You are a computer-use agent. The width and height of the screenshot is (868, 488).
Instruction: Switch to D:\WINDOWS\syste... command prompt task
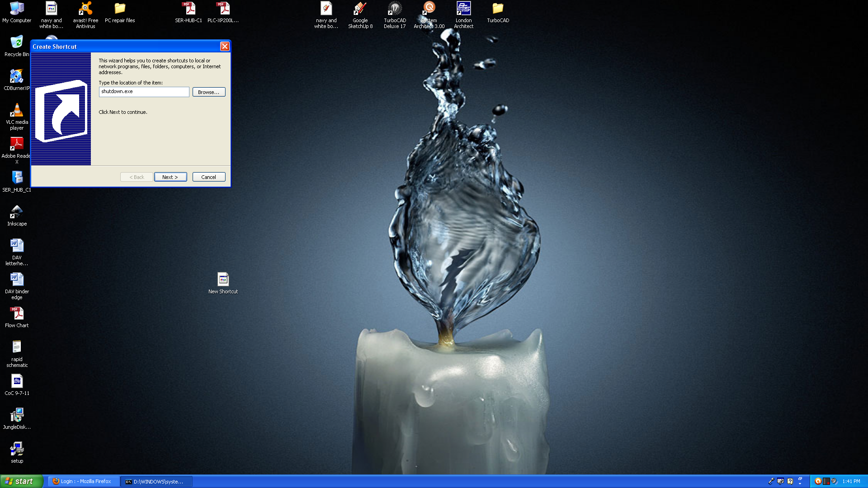click(x=156, y=481)
